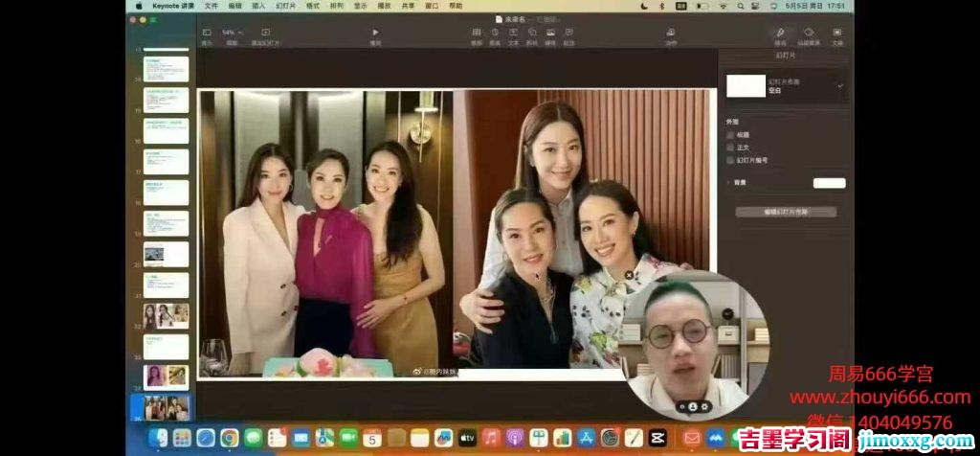
Task: Click the background color swatch
Action: 829,182
